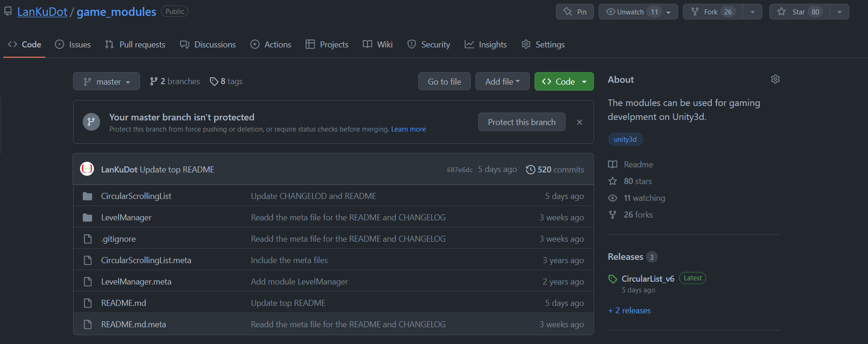This screenshot has width=868, height=344.
Task: Edit About details gear icon
Action: click(775, 79)
